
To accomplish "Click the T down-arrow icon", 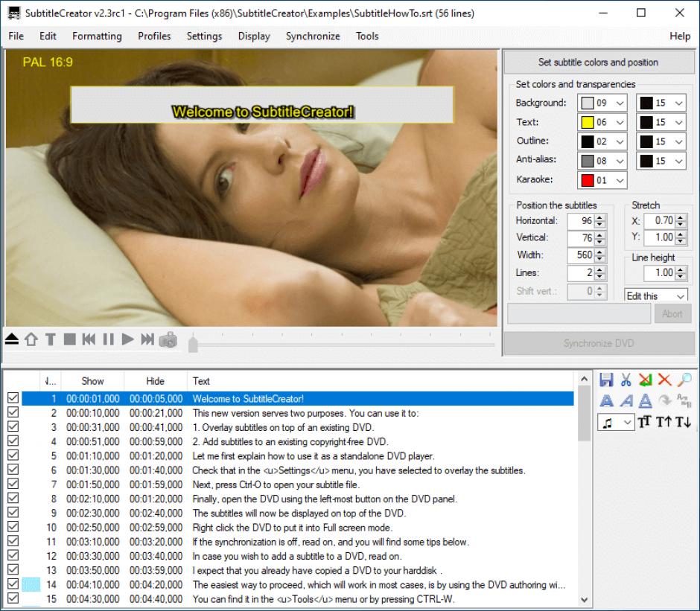I will (x=683, y=422).
